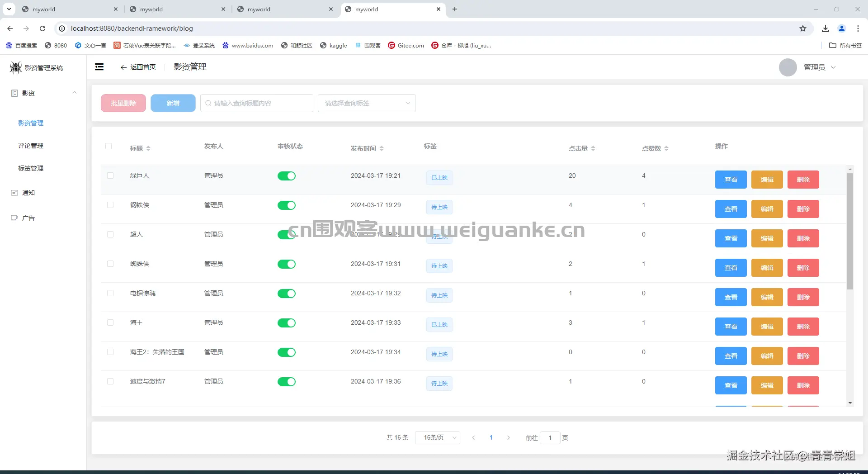The height and width of the screenshot is (474, 868).
Task: Check the row checkbox for 钢铁侠
Action: [x=110, y=205]
